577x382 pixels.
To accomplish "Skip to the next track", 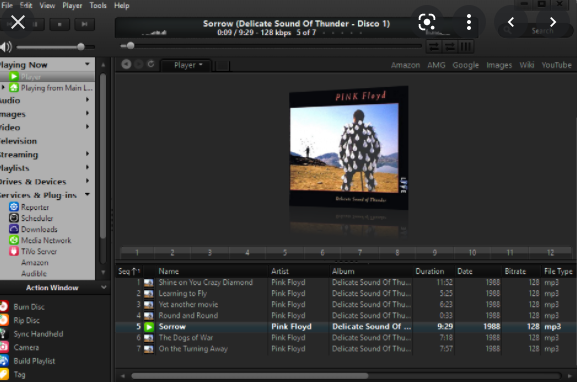I will pyautogui.click(x=84, y=24).
